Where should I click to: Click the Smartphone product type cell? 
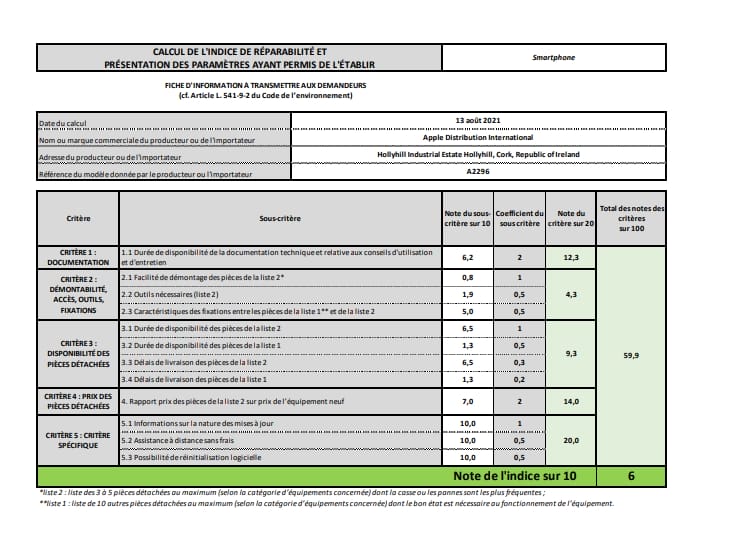(x=554, y=57)
